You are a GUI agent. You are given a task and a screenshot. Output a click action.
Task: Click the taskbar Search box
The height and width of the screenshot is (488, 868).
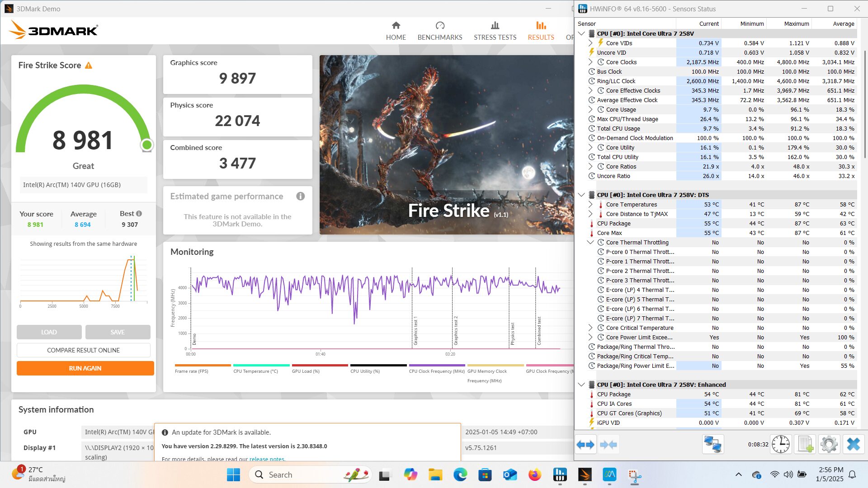(x=310, y=475)
